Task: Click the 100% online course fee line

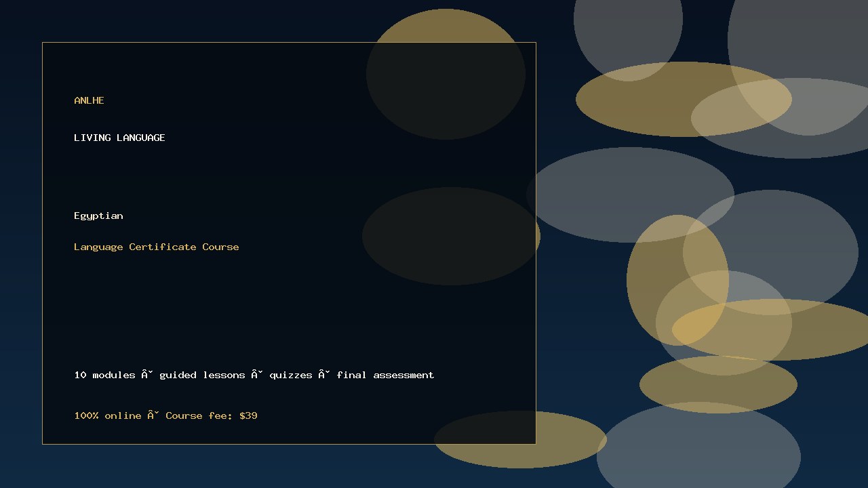Action: [165, 415]
